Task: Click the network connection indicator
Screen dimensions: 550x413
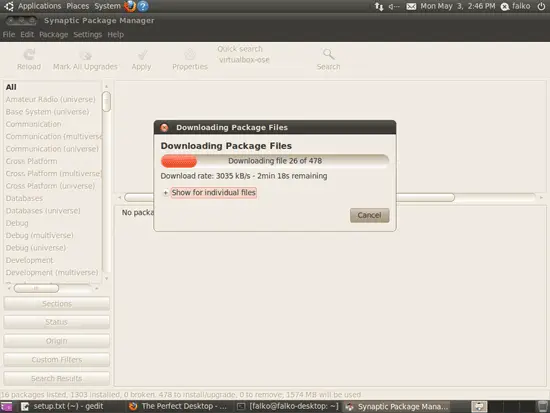Action: coord(379,6)
